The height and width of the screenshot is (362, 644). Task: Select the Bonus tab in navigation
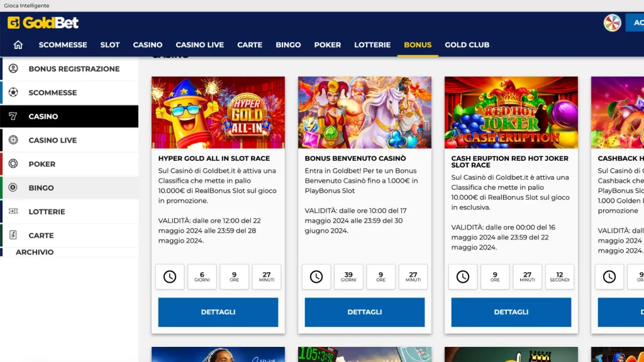(418, 45)
